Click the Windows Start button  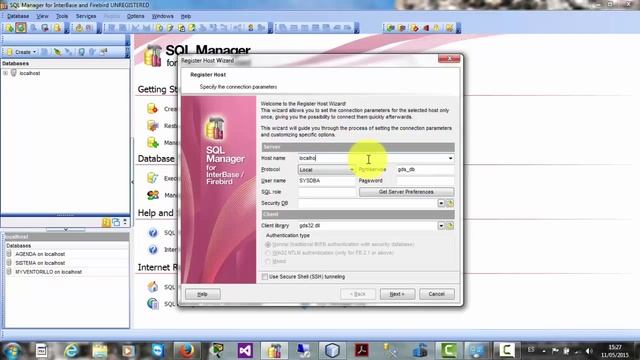[12, 350]
